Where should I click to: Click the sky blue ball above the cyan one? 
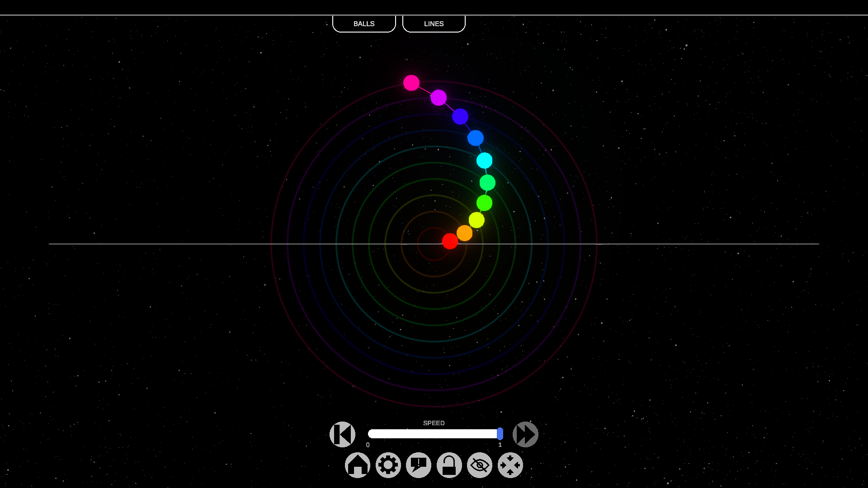(x=475, y=138)
